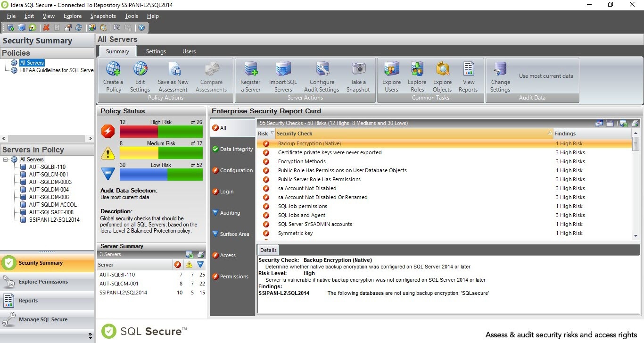Expand navigation pane overflow chevron
The image size is (644, 343).
[x=91, y=336]
